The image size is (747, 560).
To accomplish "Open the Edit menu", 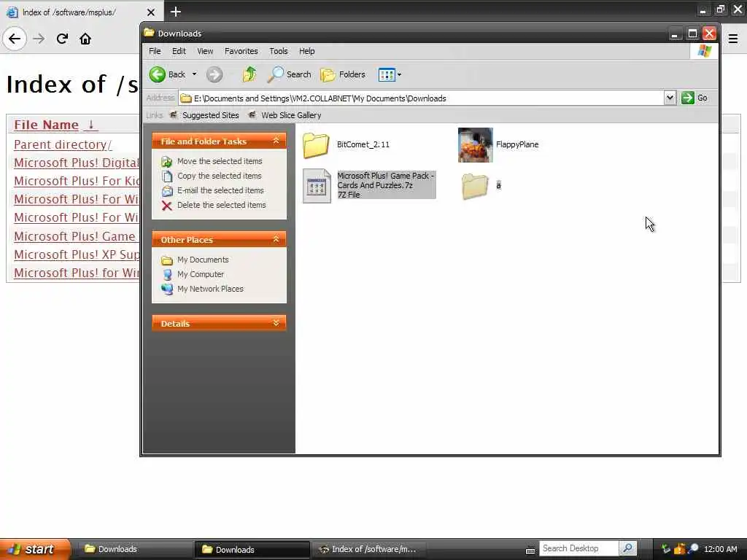I will click(x=179, y=51).
